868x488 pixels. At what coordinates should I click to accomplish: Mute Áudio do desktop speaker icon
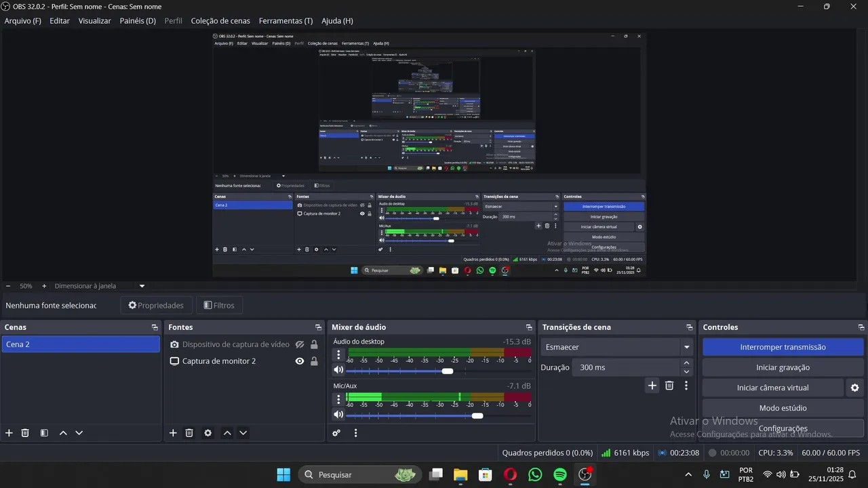tap(338, 370)
